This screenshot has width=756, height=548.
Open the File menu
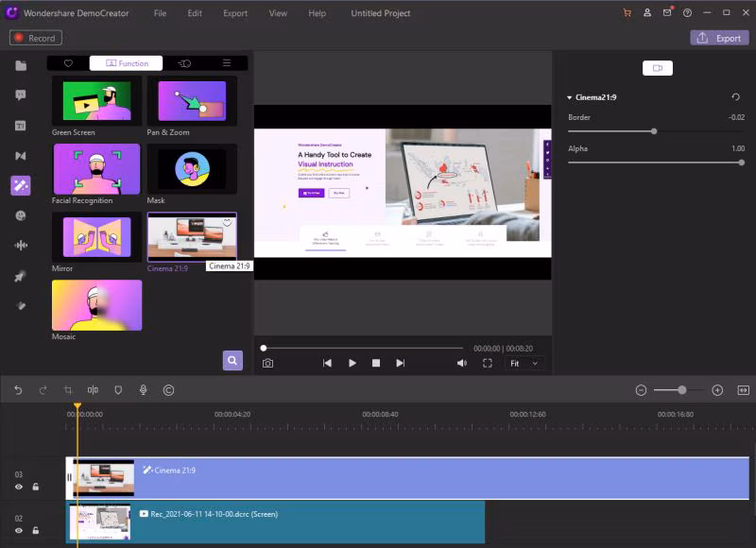[160, 13]
